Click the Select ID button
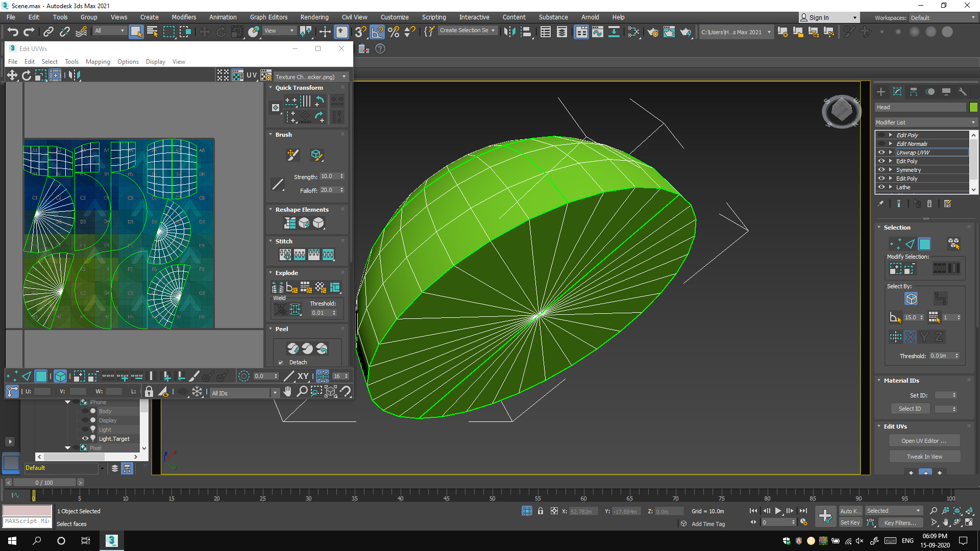The image size is (980, 551). click(910, 409)
